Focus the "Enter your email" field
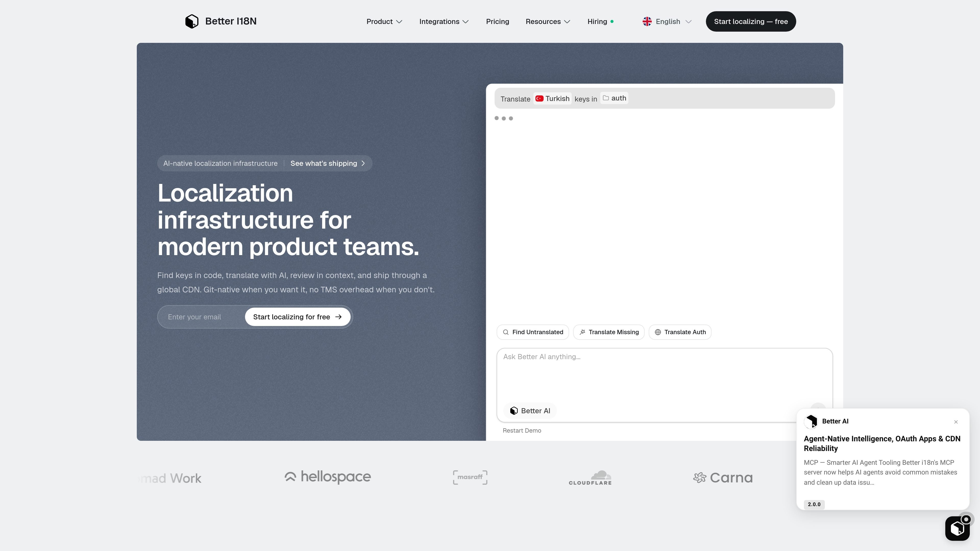Screen dimensions: 980x551 click(x=202, y=317)
